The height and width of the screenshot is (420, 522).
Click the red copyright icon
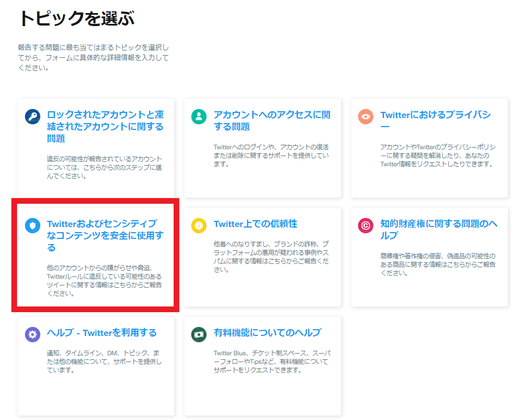365,226
